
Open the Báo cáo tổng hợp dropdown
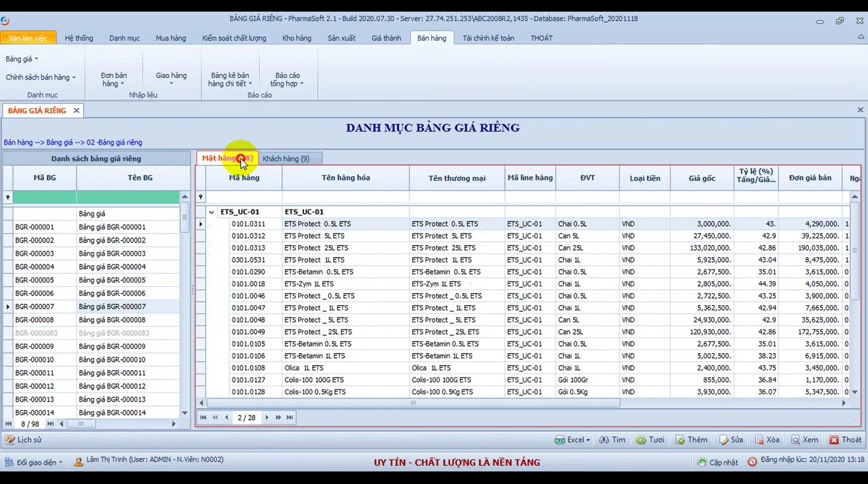point(287,79)
